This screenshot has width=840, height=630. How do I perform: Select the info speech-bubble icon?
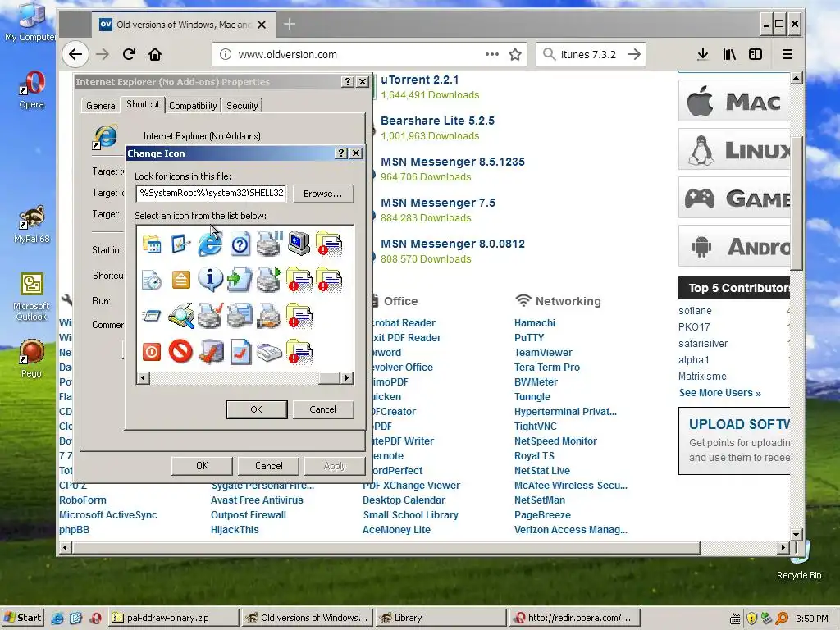210,279
